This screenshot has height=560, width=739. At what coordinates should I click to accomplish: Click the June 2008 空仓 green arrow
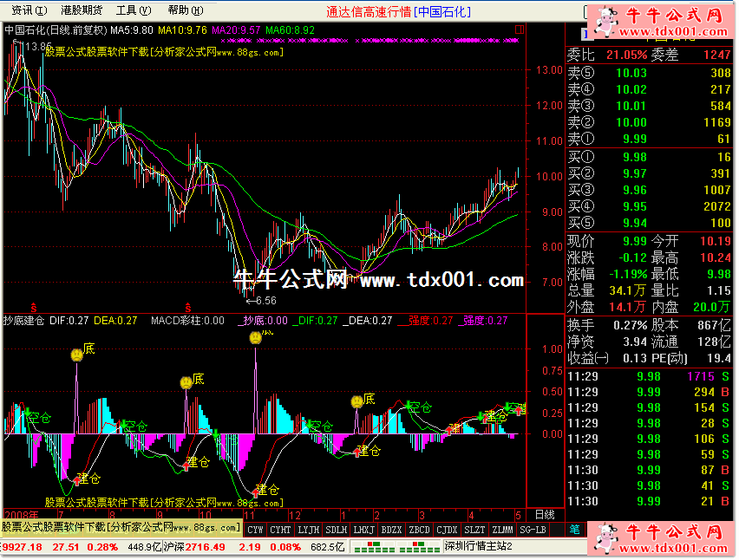(x=27, y=413)
